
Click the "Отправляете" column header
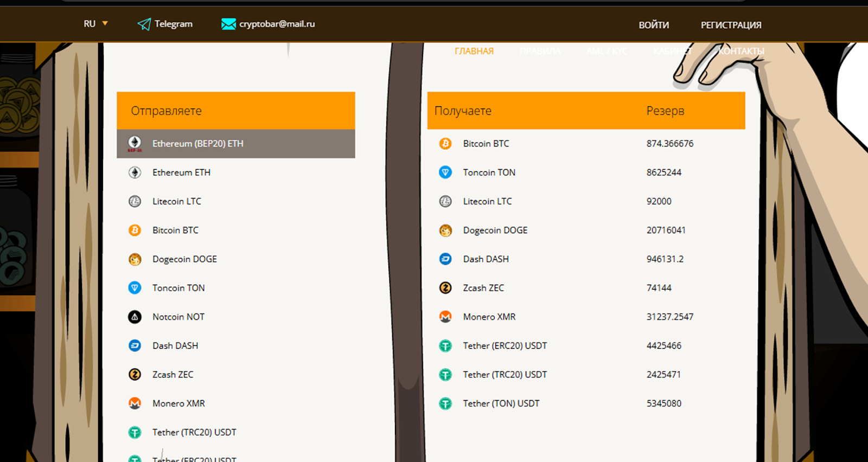point(167,111)
